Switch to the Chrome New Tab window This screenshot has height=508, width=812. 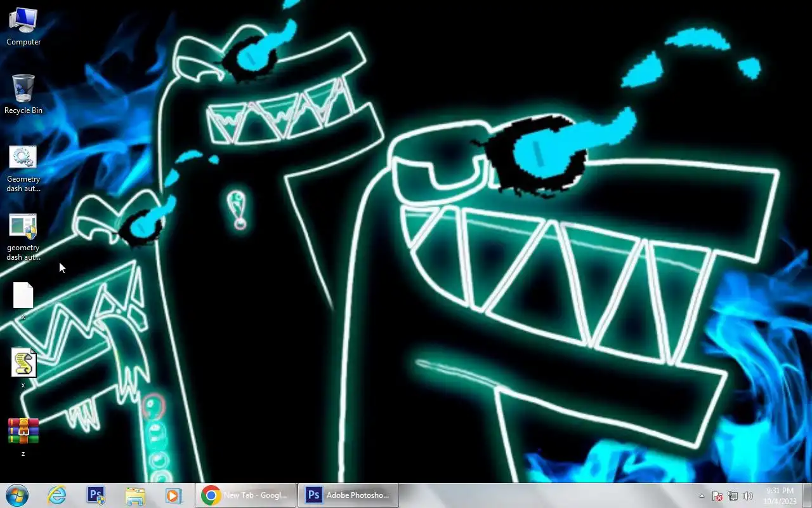click(246, 495)
